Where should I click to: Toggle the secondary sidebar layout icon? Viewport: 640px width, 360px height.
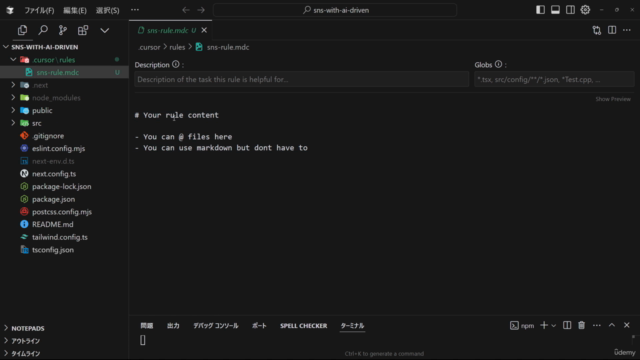(x=570, y=10)
